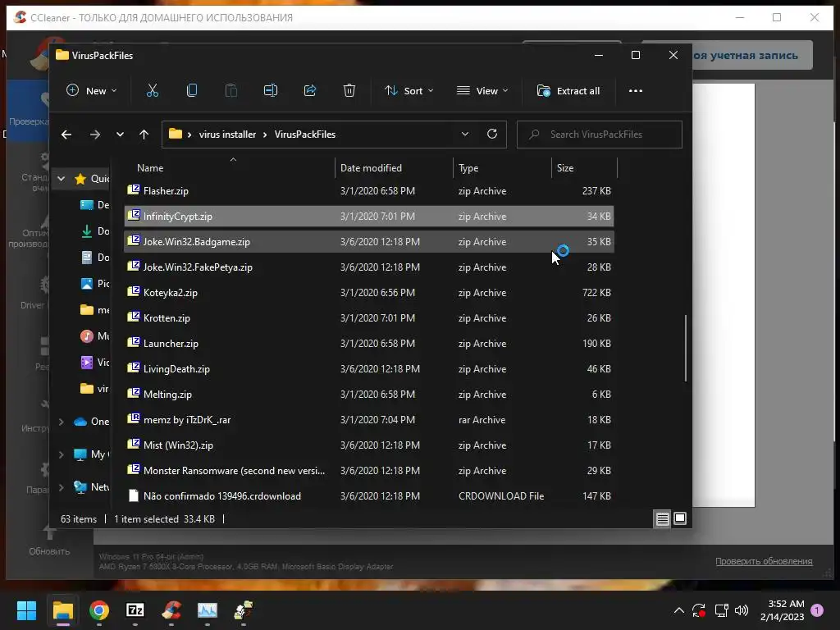Screen dimensions: 840x630
Task: Open the Sort dropdown
Action: tap(409, 90)
